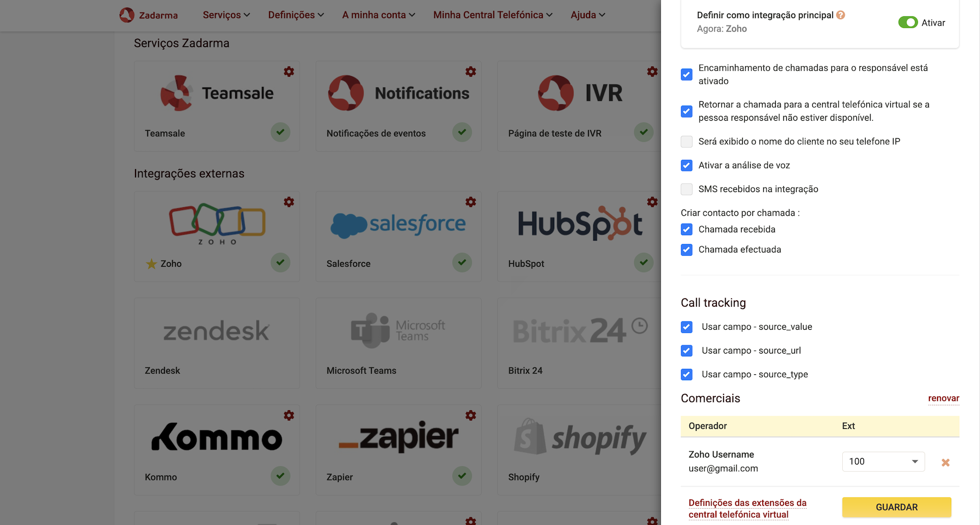Uncheck Retornar a chamada para a central
Viewport: 980px width, 525px height.
click(687, 112)
